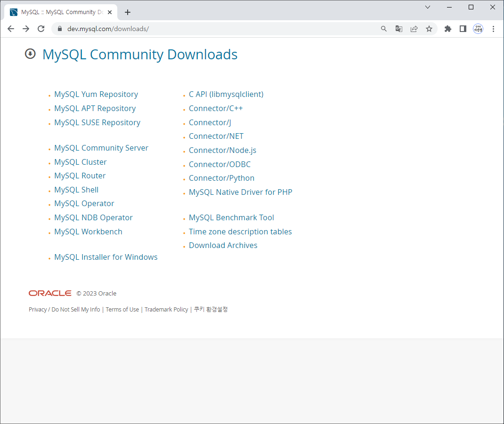This screenshot has height=424, width=504.
Task: Open MySQL Native Driver for PHP link
Action: (x=240, y=192)
